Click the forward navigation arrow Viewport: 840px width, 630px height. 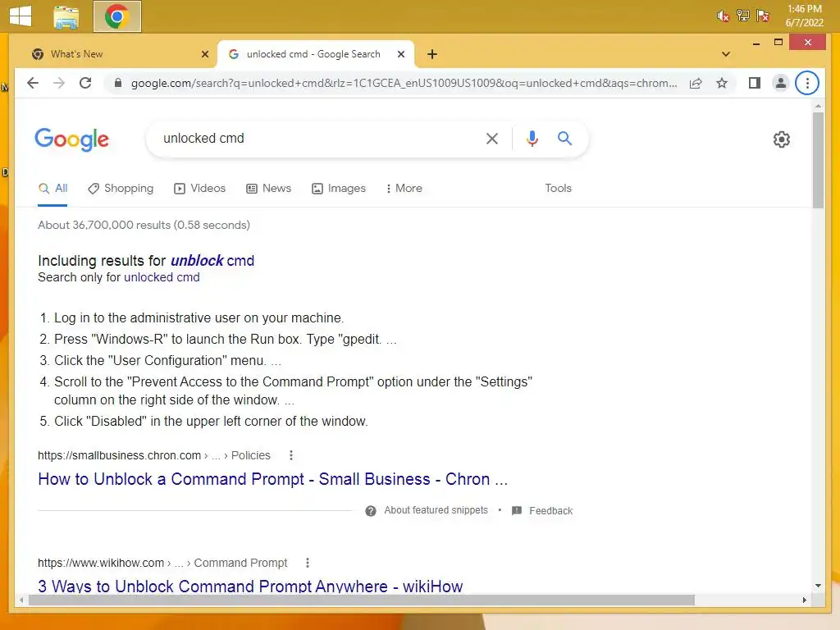coord(59,83)
